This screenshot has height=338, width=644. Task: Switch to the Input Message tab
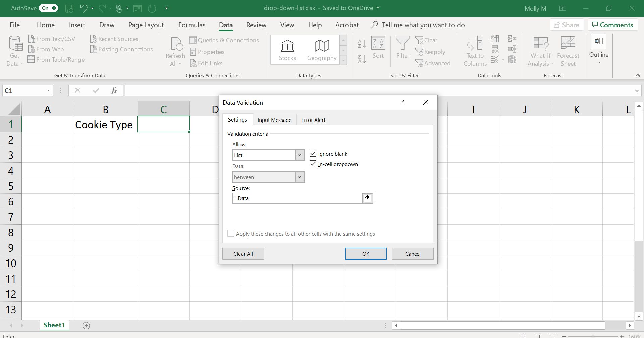274,120
